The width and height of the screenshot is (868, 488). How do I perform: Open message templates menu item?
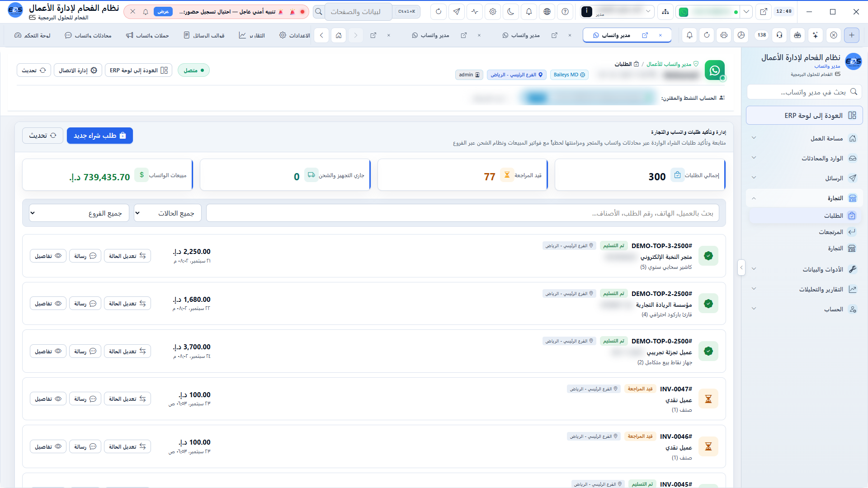(204, 35)
